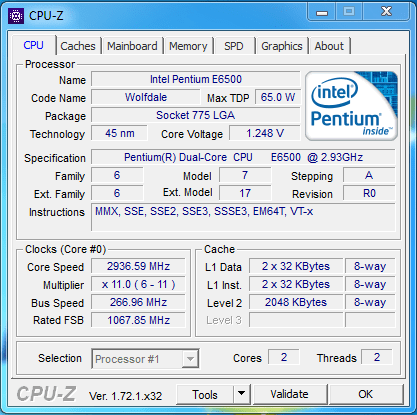Click the Cores count value
Viewport: 417px width, 415px height.
(x=284, y=357)
